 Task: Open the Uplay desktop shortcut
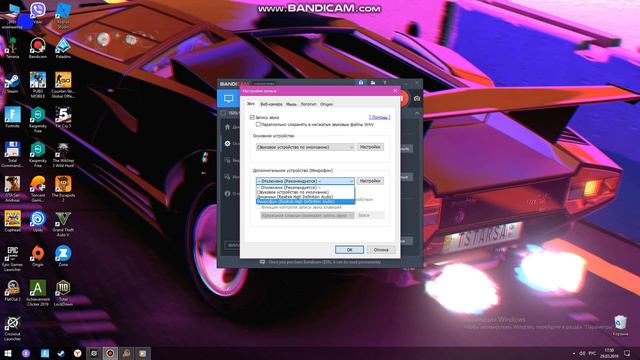pos(38,222)
